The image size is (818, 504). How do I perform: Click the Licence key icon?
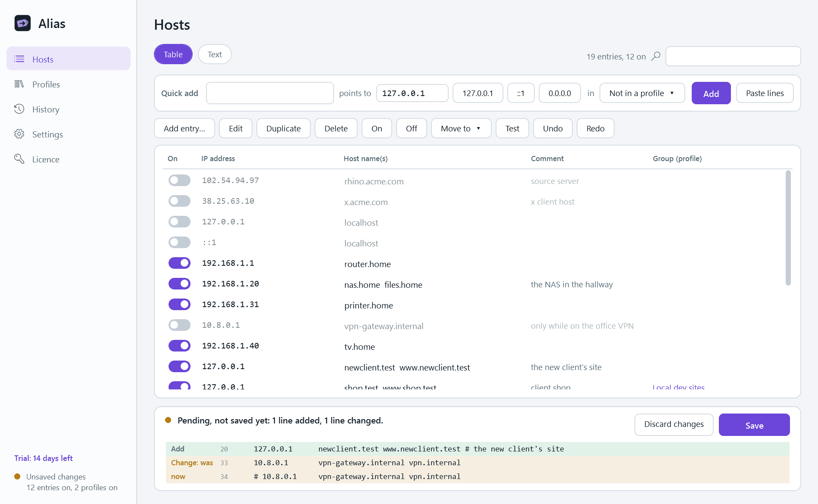point(19,159)
